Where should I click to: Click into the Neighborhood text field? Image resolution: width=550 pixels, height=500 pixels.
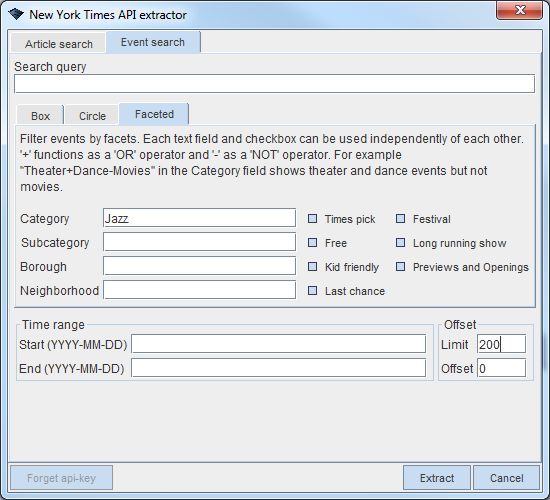200,290
